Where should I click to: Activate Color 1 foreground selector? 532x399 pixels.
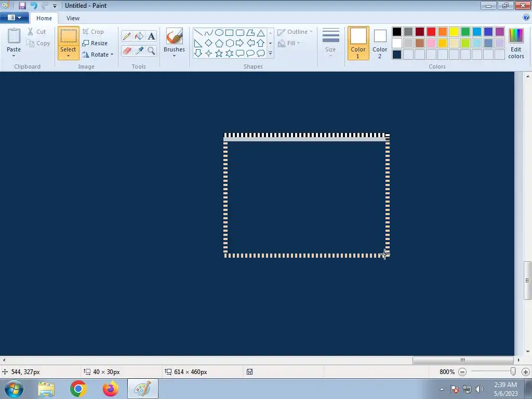pos(358,43)
